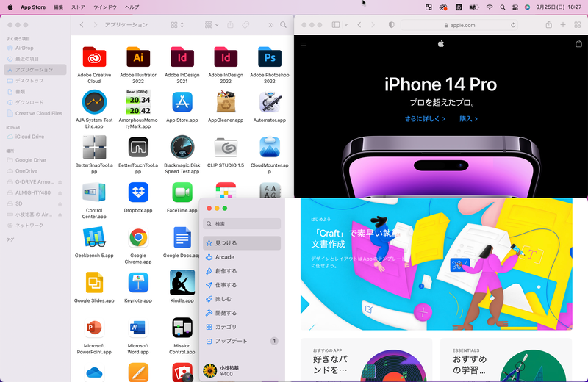Select Geekbench 5.app icon
588x382 pixels.
coord(94,237)
